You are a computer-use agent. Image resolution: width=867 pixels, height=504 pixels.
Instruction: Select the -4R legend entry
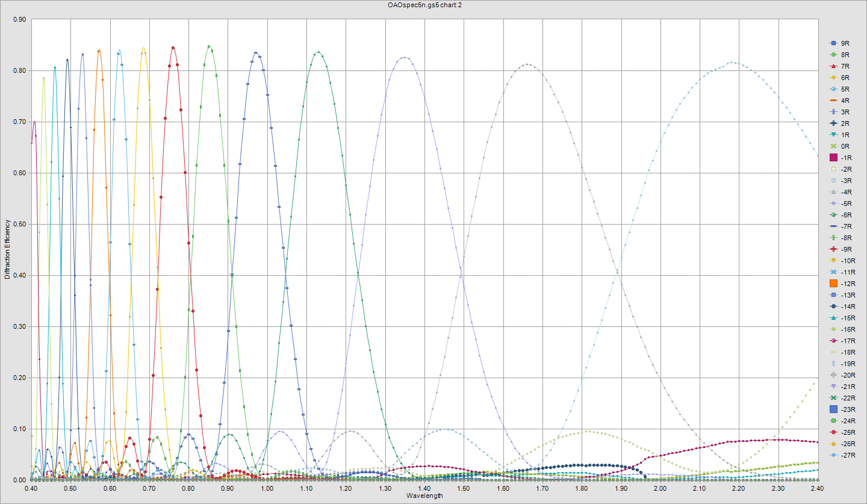[841, 192]
